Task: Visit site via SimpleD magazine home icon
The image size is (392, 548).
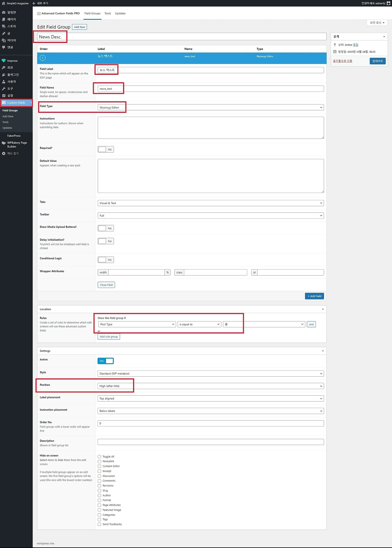Action: click(4, 3)
